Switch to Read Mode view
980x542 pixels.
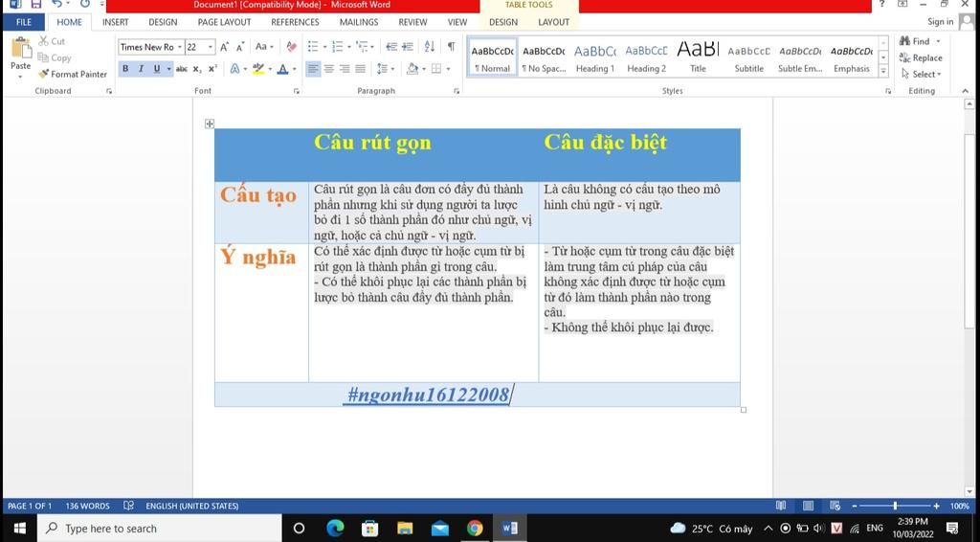tap(781, 506)
